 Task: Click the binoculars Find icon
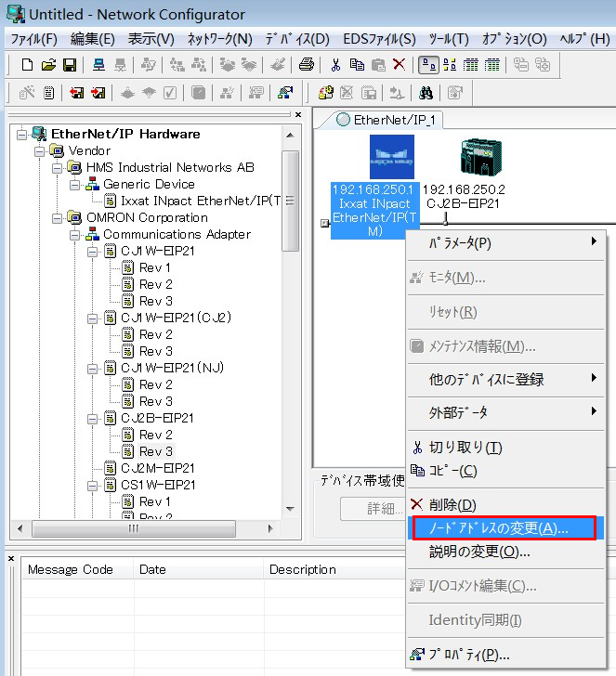coord(427,92)
